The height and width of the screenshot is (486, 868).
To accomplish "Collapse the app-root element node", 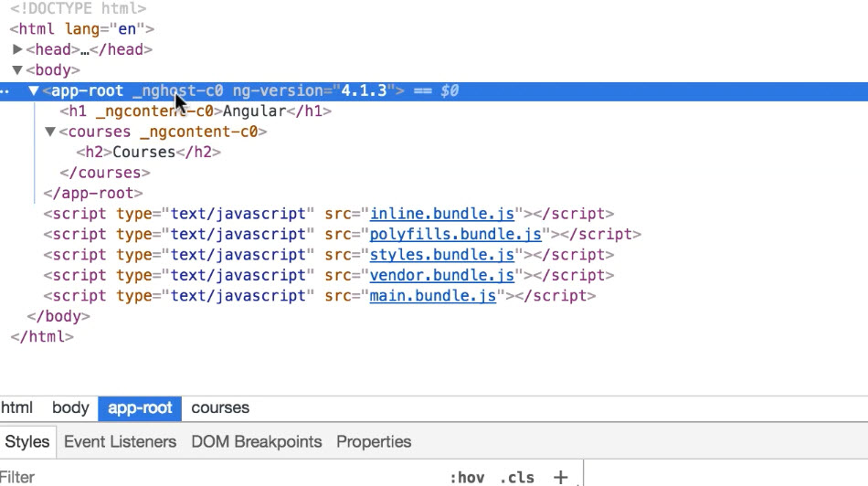I will (x=34, y=91).
